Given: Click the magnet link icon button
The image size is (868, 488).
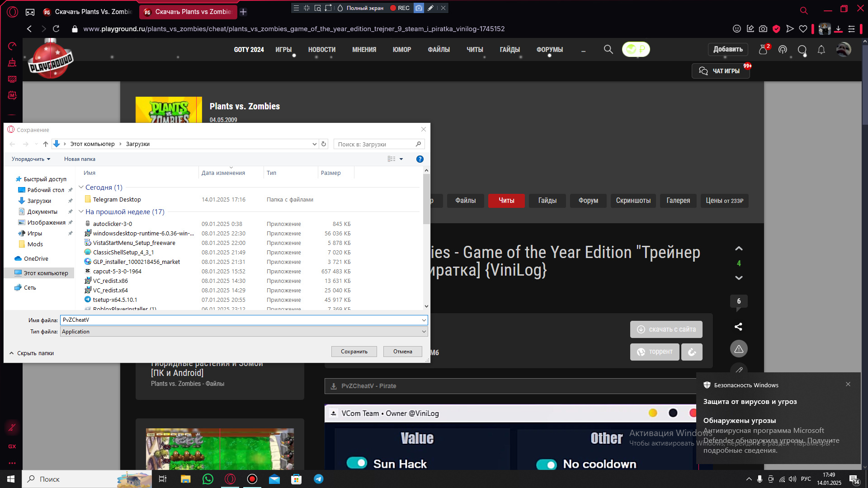Looking at the screenshot, I should (x=692, y=352).
